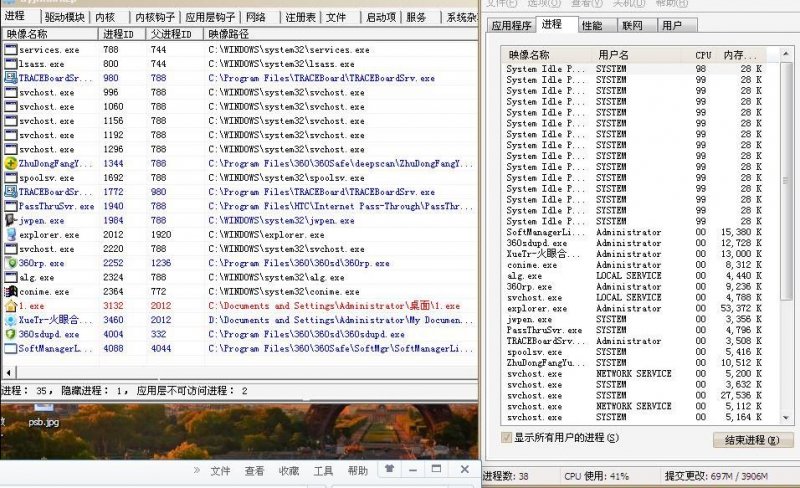Click the TRACEBoardSrv icon with PID 980
Viewport: 800px width, 488px height.
pyautogui.click(x=11, y=78)
